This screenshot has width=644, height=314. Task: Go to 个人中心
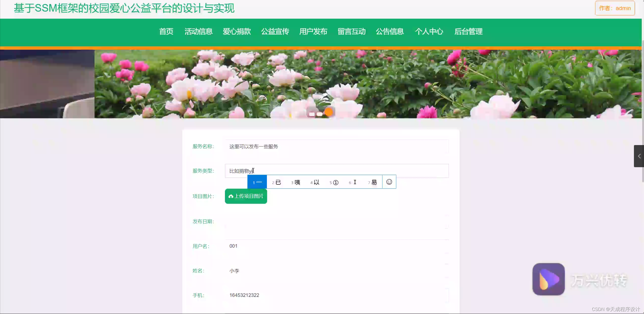[429, 32]
